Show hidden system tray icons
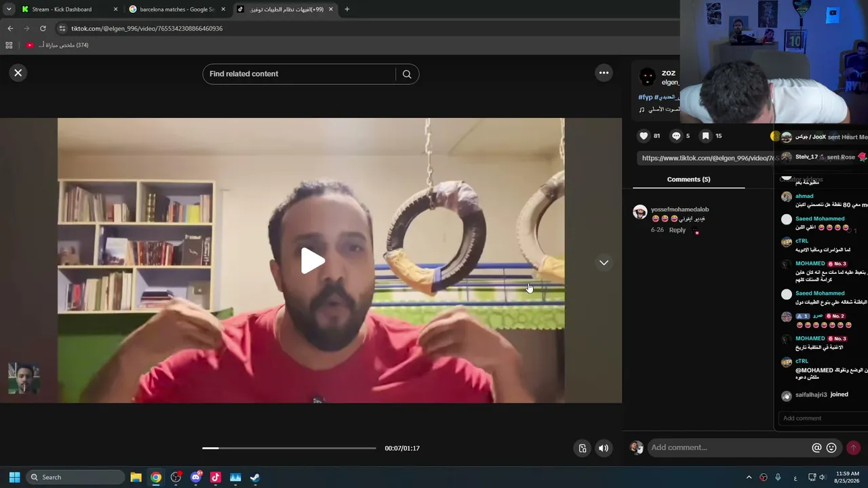The image size is (868, 488). 749,477
